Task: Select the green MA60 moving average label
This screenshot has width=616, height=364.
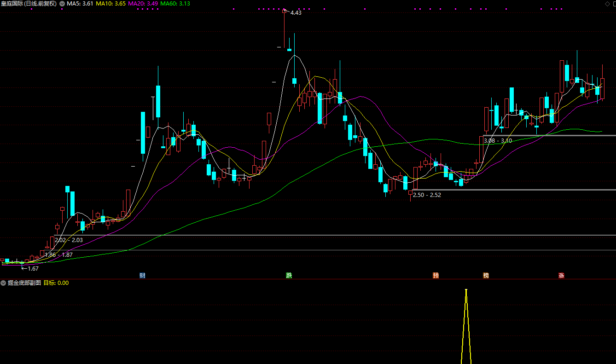Action: [x=175, y=4]
